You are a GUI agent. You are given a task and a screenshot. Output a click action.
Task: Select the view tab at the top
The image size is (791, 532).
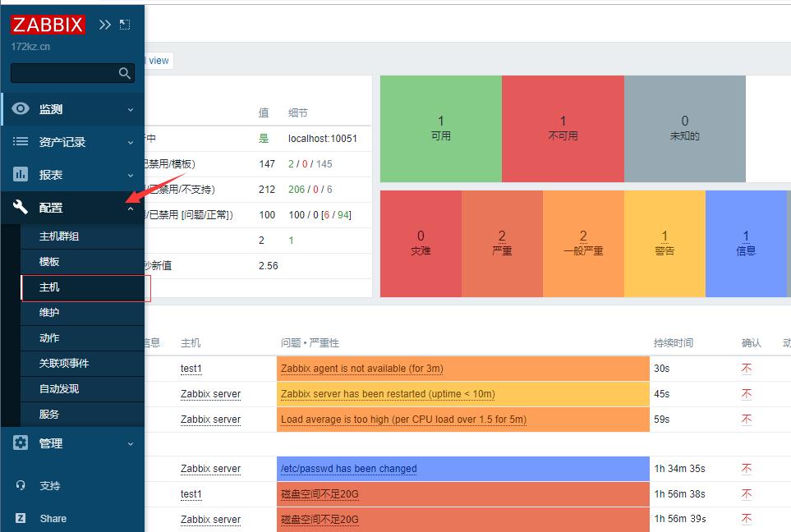pos(157,60)
